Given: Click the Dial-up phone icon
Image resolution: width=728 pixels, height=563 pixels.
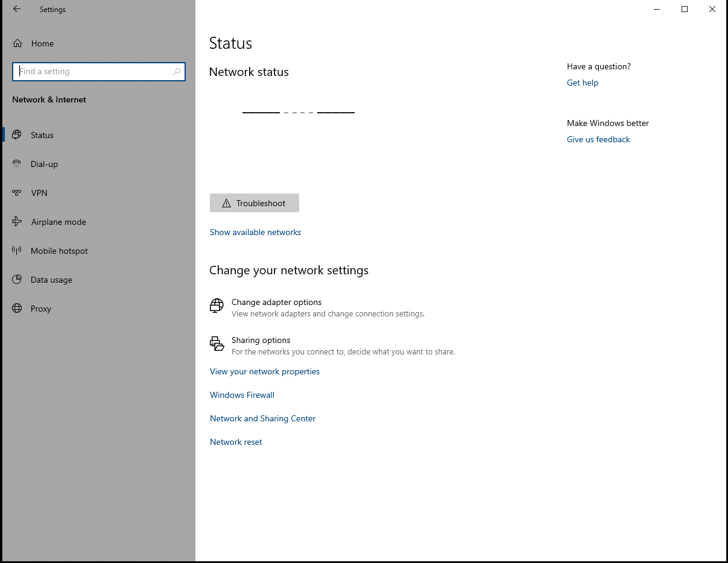Looking at the screenshot, I should (x=17, y=164).
